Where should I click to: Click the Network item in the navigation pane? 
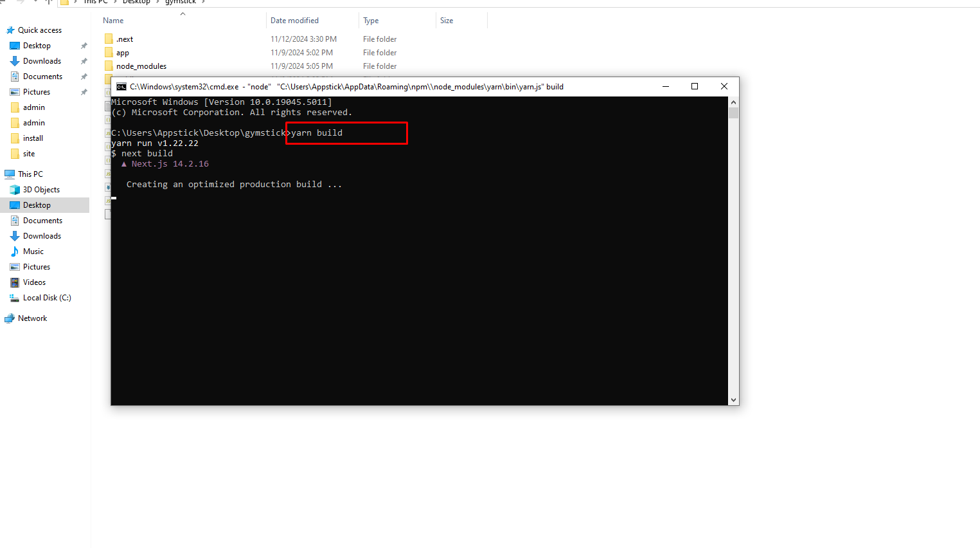31,318
